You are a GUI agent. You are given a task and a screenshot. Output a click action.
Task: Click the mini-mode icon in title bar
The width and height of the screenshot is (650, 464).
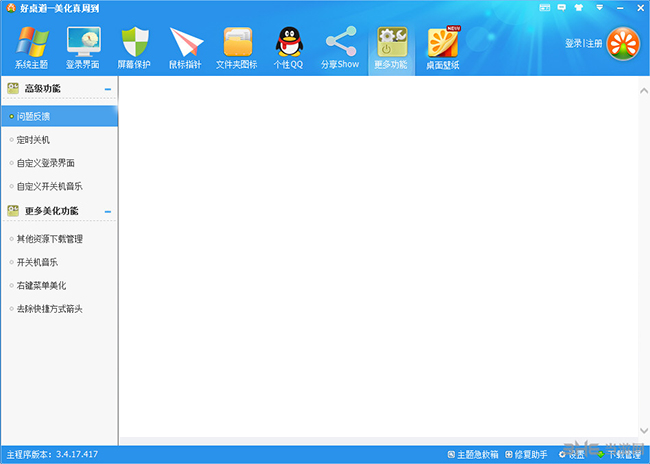click(544, 7)
